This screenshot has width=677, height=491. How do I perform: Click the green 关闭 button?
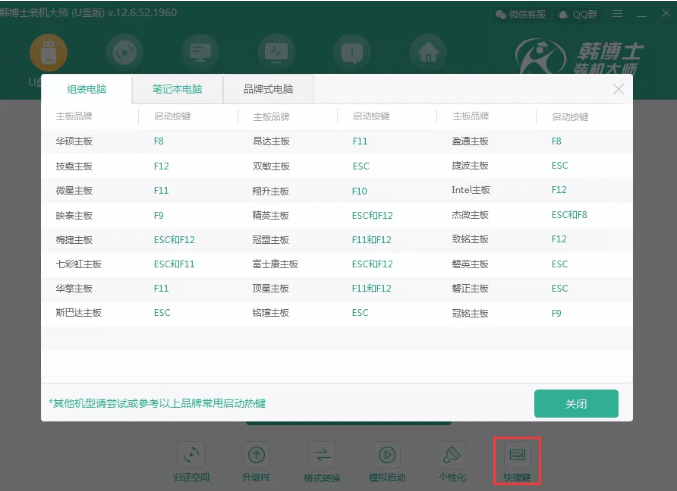coord(576,404)
